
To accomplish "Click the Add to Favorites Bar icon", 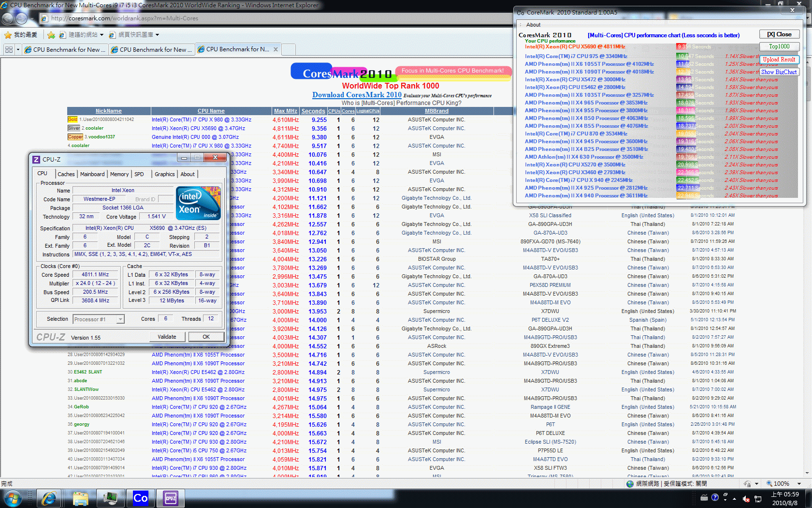I will [51, 35].
